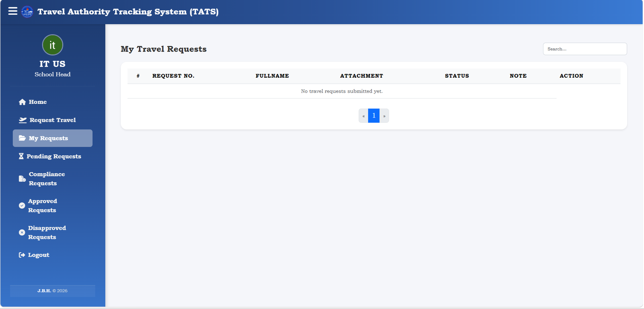Click the Logout arrow icon

pyautogui.click(x=22, y=255)
